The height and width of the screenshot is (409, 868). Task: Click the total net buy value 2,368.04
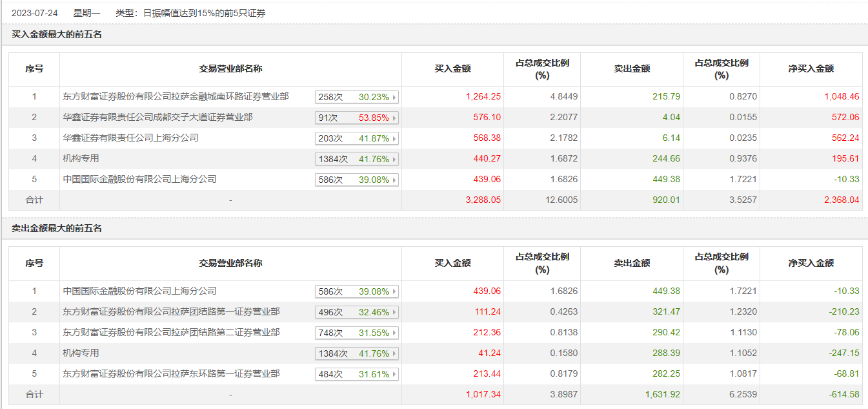(842, 200)
